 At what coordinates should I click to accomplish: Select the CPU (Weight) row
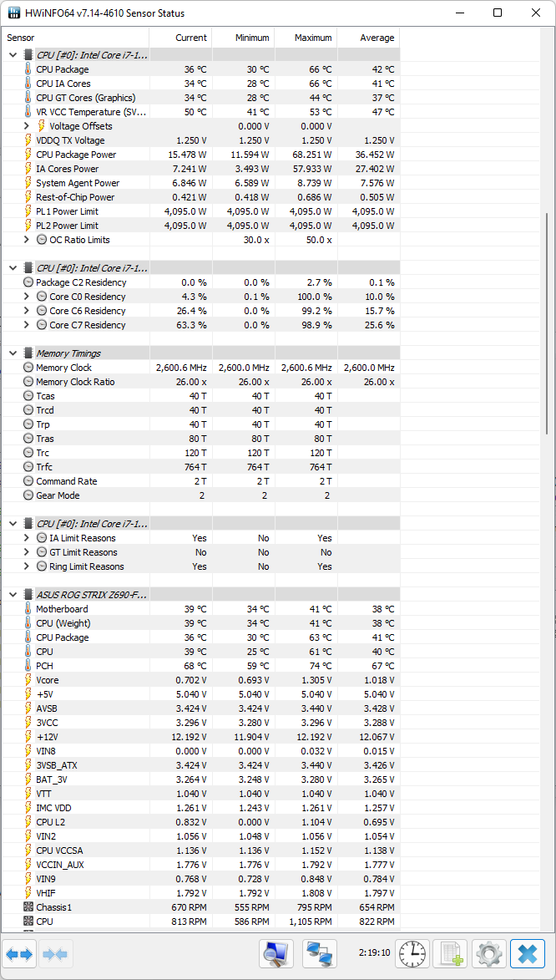200,623
